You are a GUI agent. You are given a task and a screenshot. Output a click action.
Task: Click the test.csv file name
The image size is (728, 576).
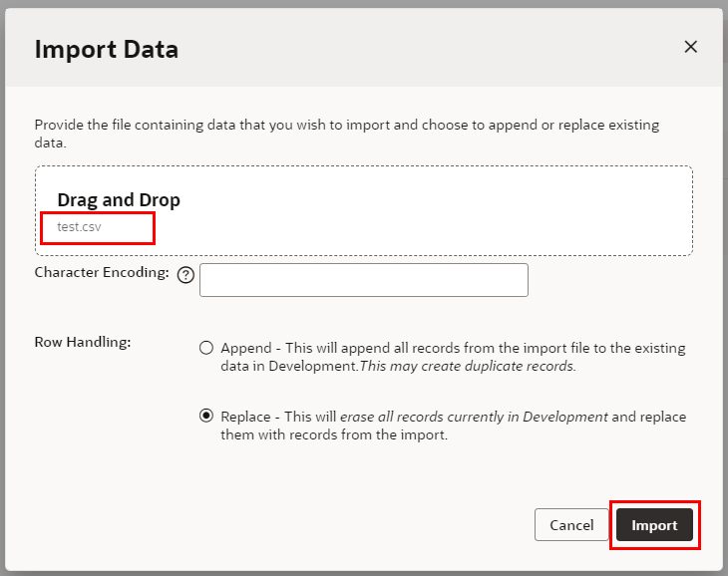[x=79, y=226]
